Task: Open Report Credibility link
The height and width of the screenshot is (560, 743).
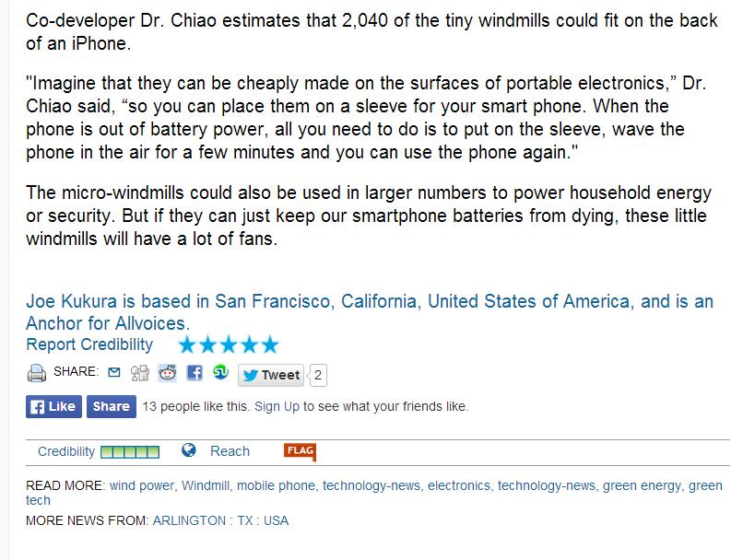Action: tap(89, 344)
